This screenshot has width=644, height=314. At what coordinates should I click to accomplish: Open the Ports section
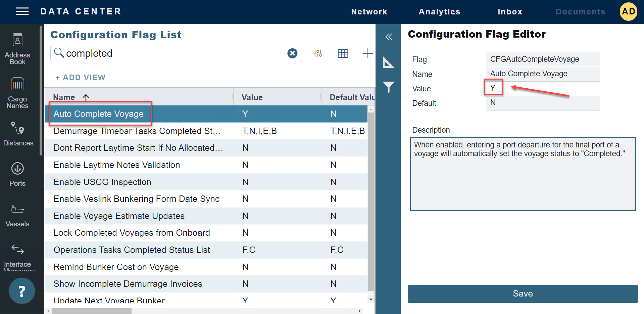click(17, 174)
